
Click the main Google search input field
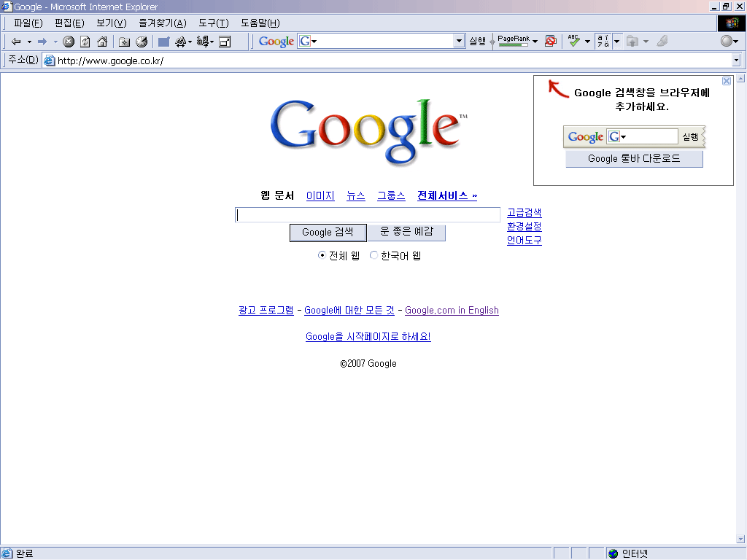tap(368, 214)
